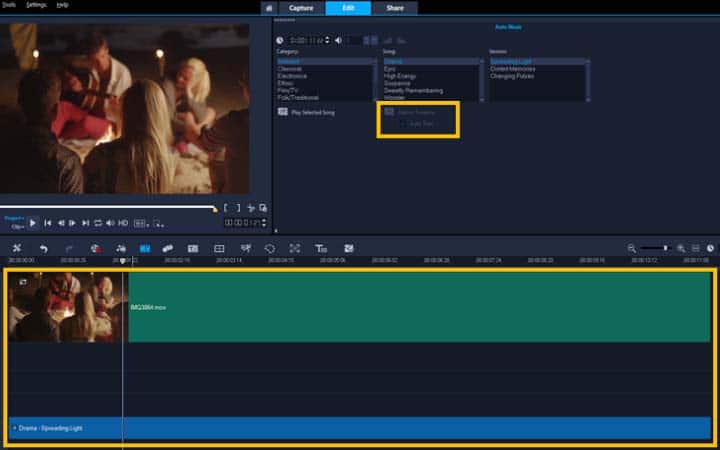
Task: Click the Home icon tab
Action: (270, 8)
